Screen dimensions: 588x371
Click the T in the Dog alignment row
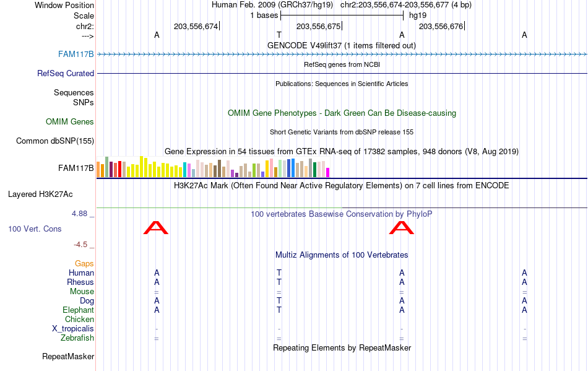coord(279,301)
